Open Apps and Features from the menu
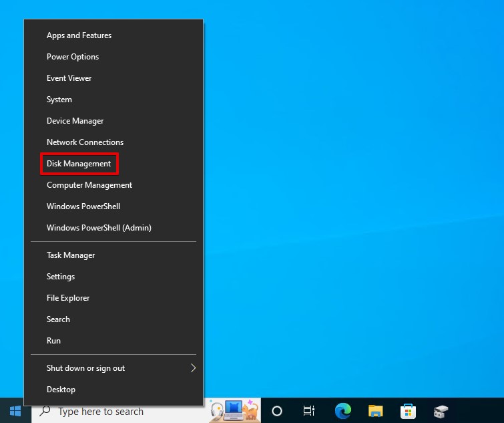 113,35
